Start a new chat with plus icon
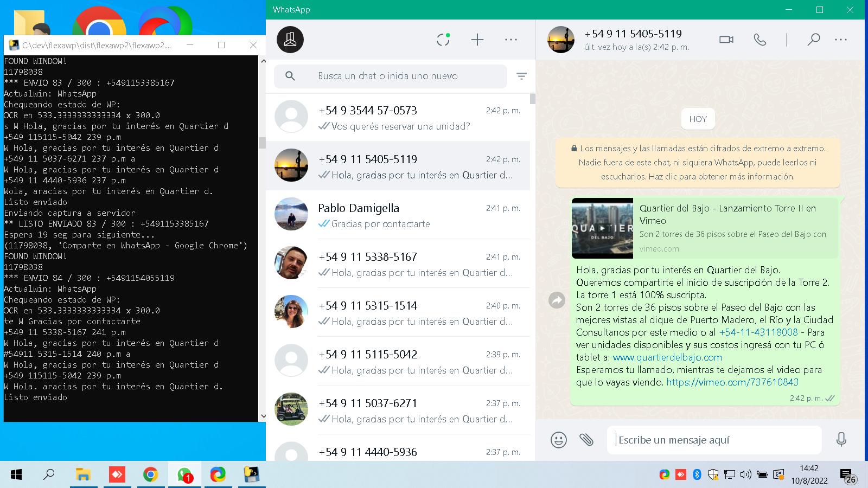Image resolution: width=868 pixels, height=488 pixels. click(x=477, y=40)
